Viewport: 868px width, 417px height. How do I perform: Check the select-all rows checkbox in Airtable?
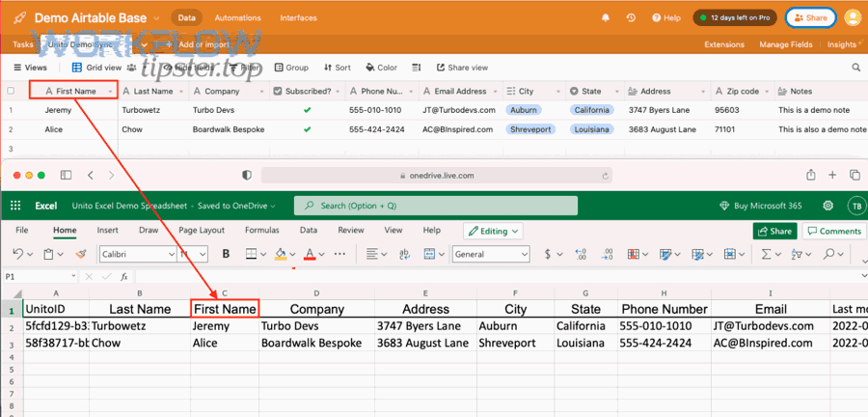coord(12,91)
